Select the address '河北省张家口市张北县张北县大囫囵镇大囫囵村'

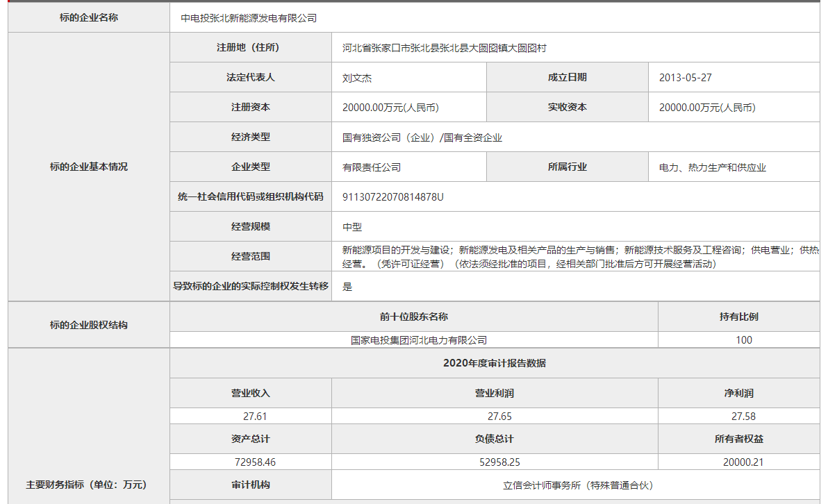444,48
